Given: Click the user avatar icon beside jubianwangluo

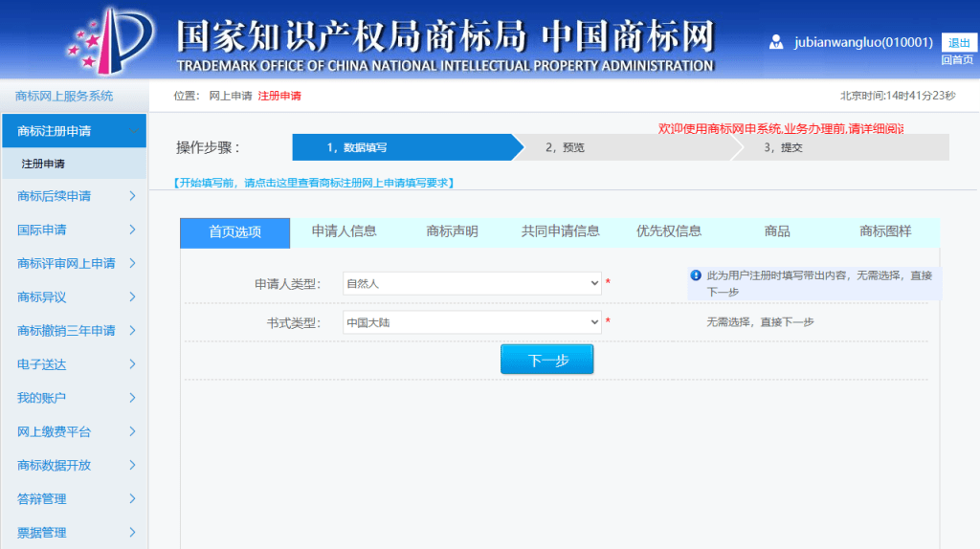Looking at the screenshot, I should pyautogui.click(x=776, y=42).
